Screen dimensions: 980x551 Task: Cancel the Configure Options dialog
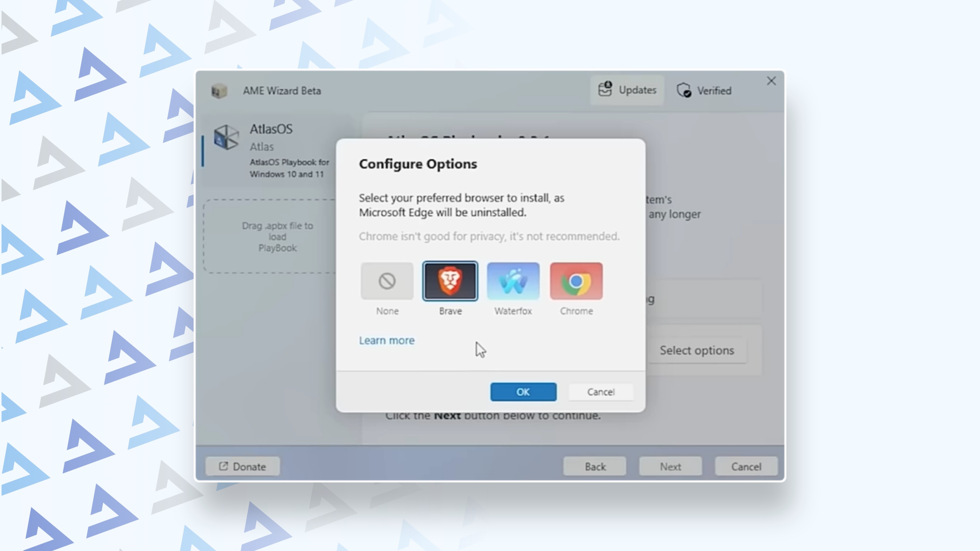pos(601,392)
